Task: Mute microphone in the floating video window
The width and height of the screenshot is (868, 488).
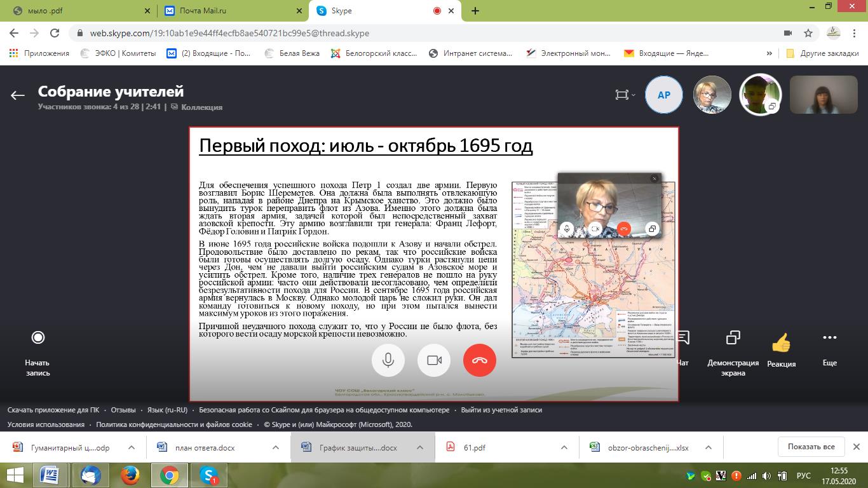Action: (567, 229)
